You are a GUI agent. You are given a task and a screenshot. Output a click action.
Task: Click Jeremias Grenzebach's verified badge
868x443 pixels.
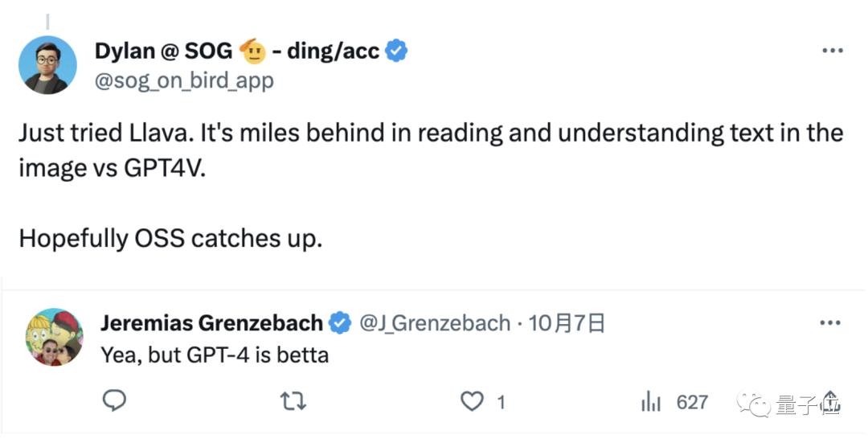coord(340,323)
